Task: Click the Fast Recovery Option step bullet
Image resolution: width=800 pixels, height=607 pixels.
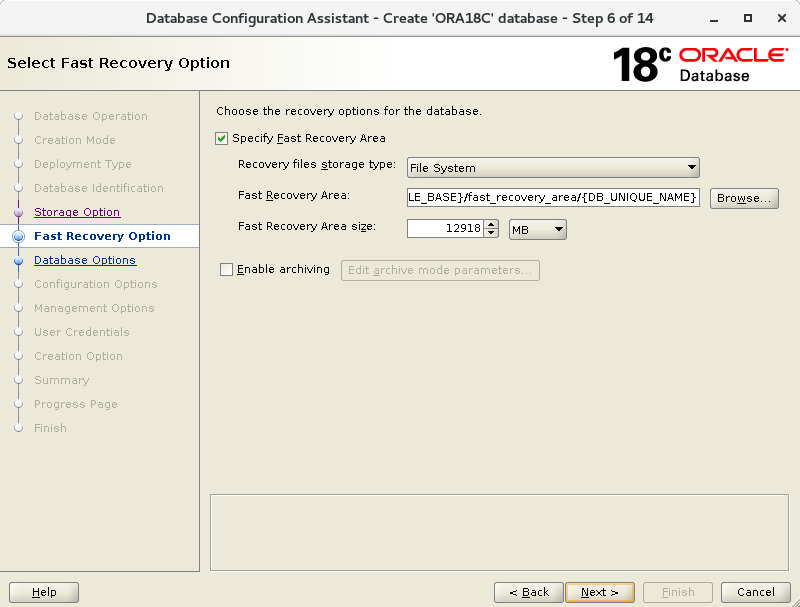Action: pos(18,236)
